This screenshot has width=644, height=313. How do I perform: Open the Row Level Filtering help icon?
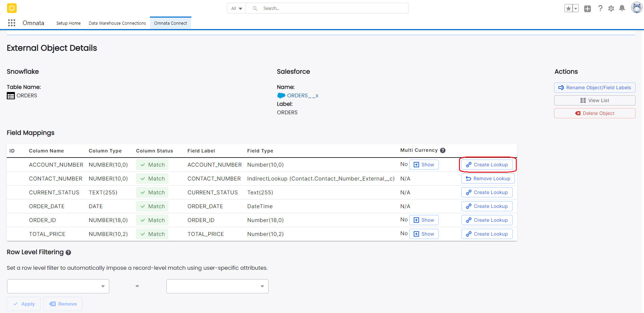click(x=68, y=252)
